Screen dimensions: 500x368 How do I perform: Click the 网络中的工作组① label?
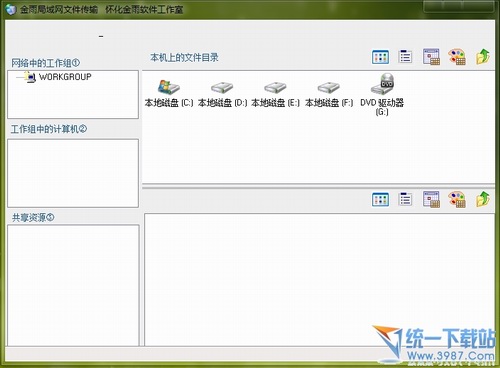coord(46,63)
